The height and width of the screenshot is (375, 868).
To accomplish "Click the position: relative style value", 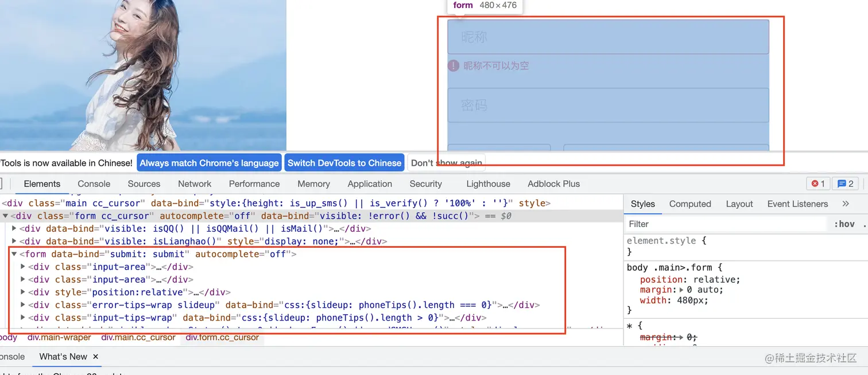I will tap(716, 280).
